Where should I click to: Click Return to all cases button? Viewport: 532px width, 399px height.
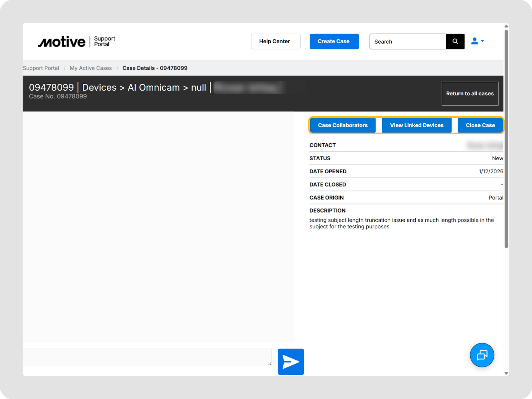[470, 94]
